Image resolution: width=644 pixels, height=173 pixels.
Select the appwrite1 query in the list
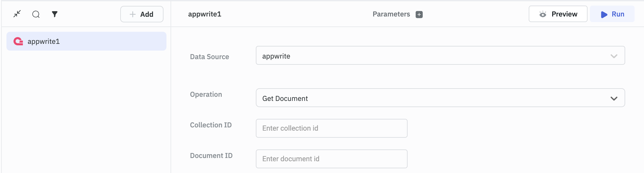(86, 41)
